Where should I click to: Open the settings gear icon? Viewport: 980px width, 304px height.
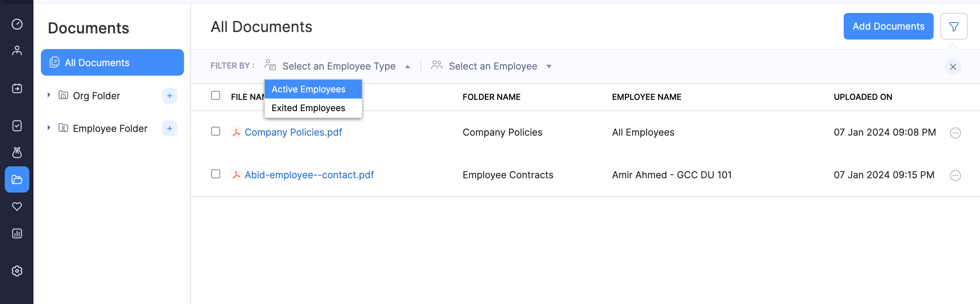[17, 271]
